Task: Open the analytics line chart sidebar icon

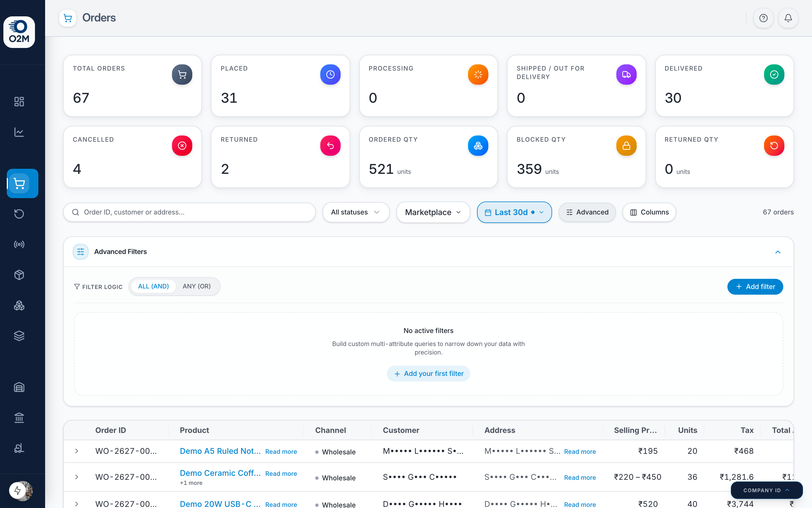Action: 19,132
